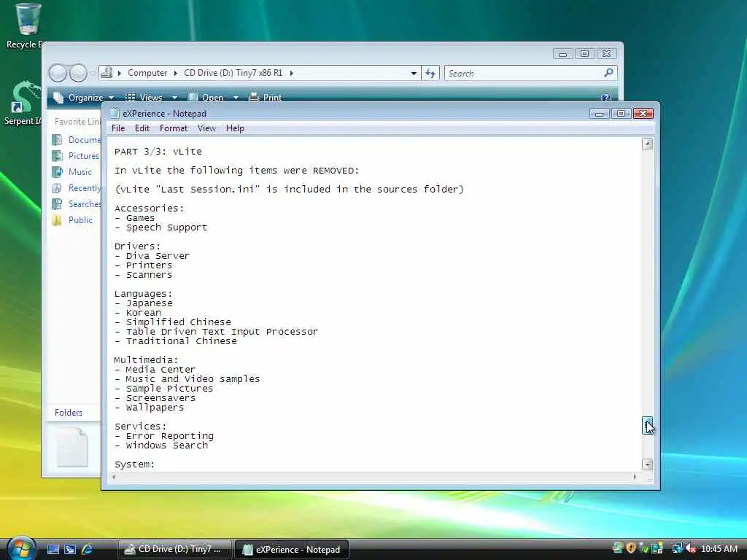The width and height of the screenshot is (747, 560).
Task: Launch Internet Explorer from quick launch
Action: click(87, 549)
